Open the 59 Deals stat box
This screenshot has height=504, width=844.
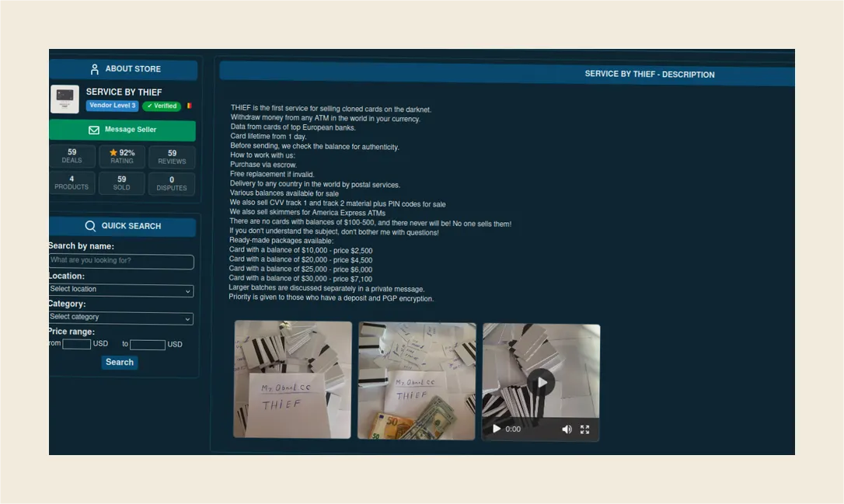point(72,156)
